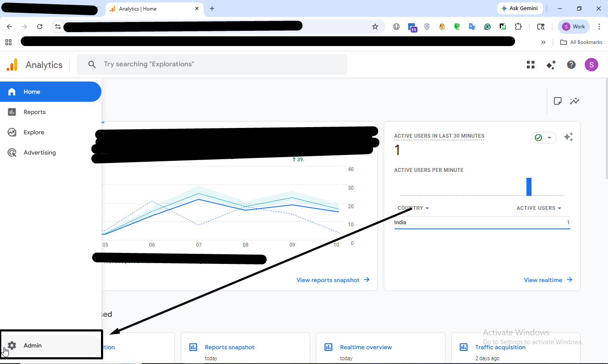This screenshot has width=608, height=364.
Task: Go back with the browser back arrow
Action: pos(9,27)
